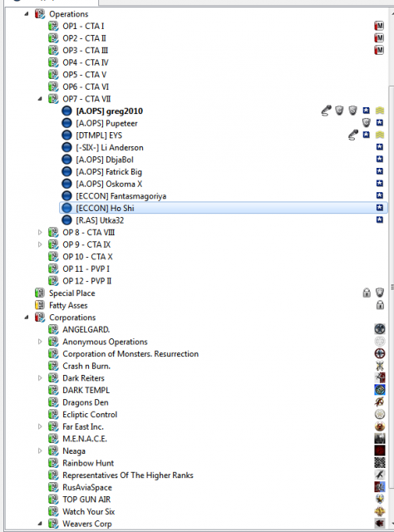Image resolution: width=394 pixels, height=532 pixels.
Task: Collapse the Corporations channel group
Action: pyautogui.click(x=27, y=318)
